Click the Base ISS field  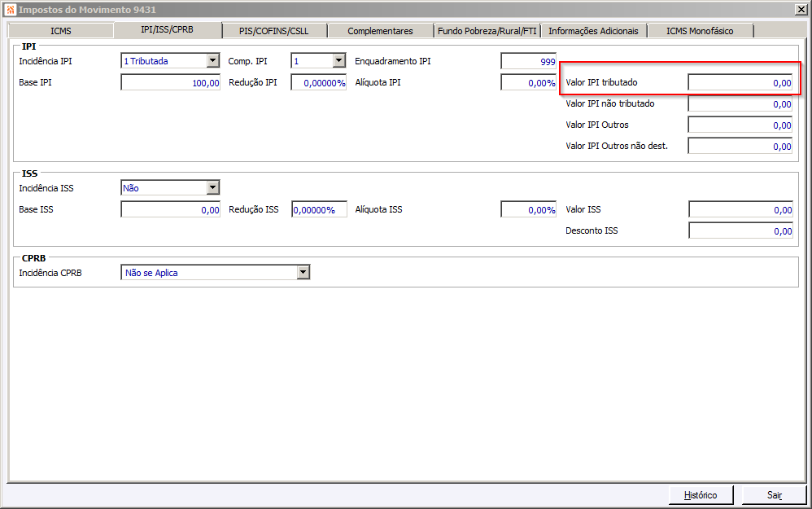point(170,209)
